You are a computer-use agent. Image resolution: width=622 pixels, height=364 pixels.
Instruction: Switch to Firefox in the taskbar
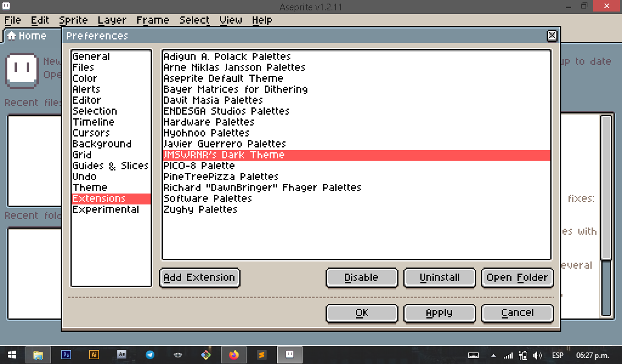(234, 355)
